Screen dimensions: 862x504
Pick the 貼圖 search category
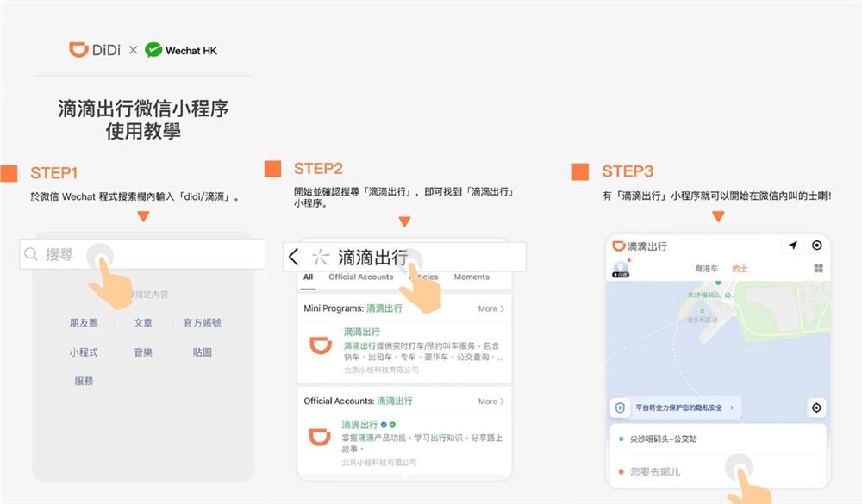[x=203, y=352]
